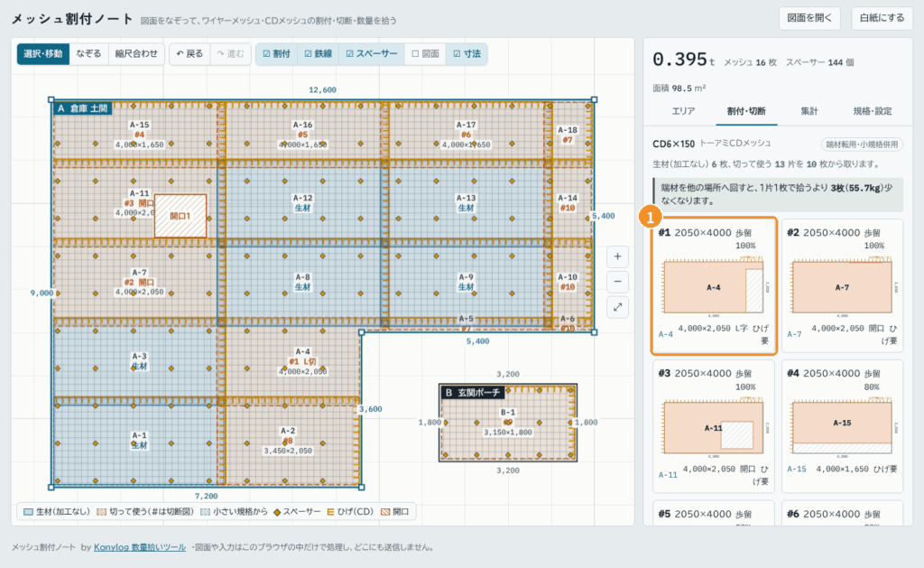Undo with the 戻る button

click(189, 53)
